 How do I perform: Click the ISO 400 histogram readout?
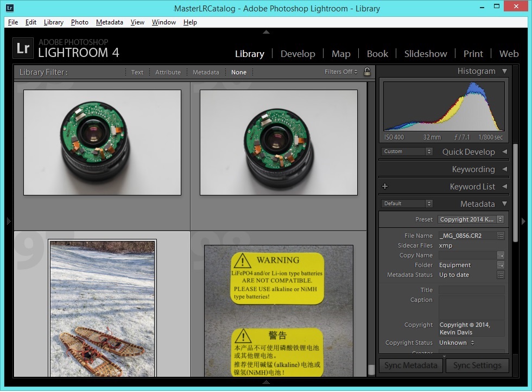(394, 137)
